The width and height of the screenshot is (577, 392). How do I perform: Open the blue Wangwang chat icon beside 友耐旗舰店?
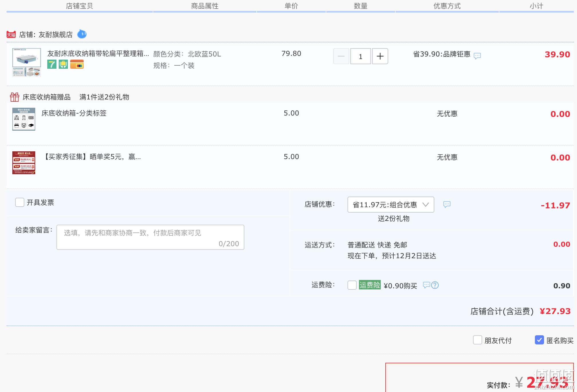coord(82,34)
